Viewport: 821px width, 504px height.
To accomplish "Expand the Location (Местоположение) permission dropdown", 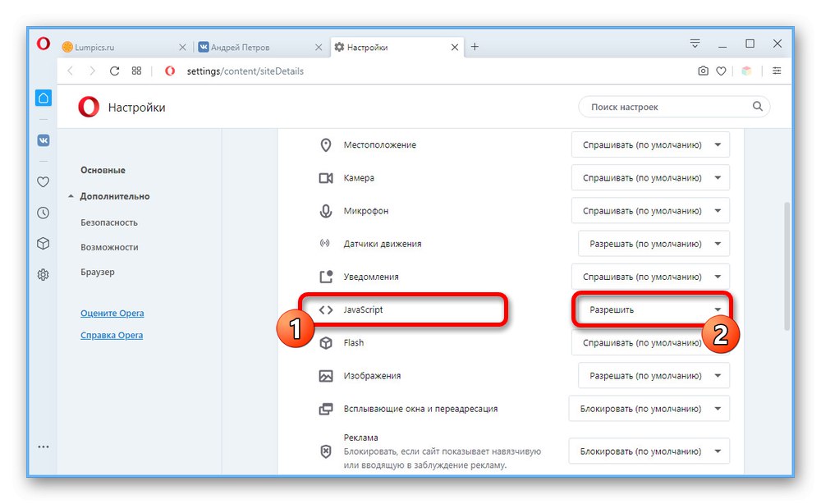I will coord(650,145).
